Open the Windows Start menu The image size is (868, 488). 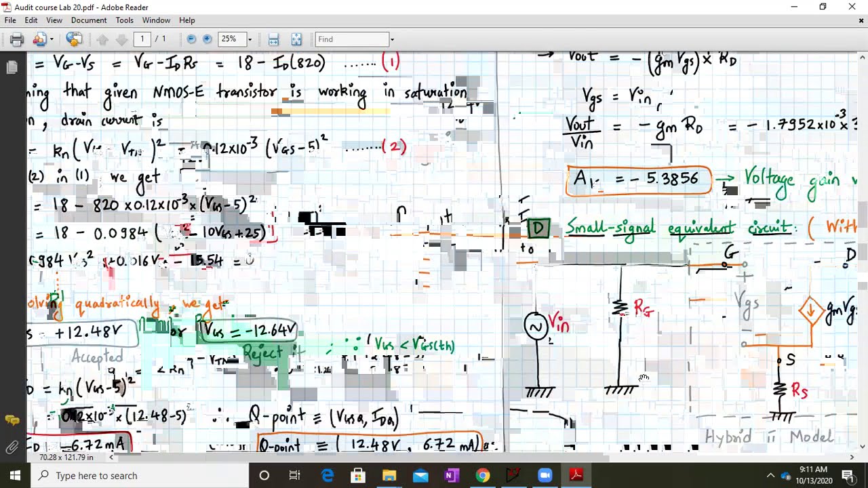click(15, 476)
